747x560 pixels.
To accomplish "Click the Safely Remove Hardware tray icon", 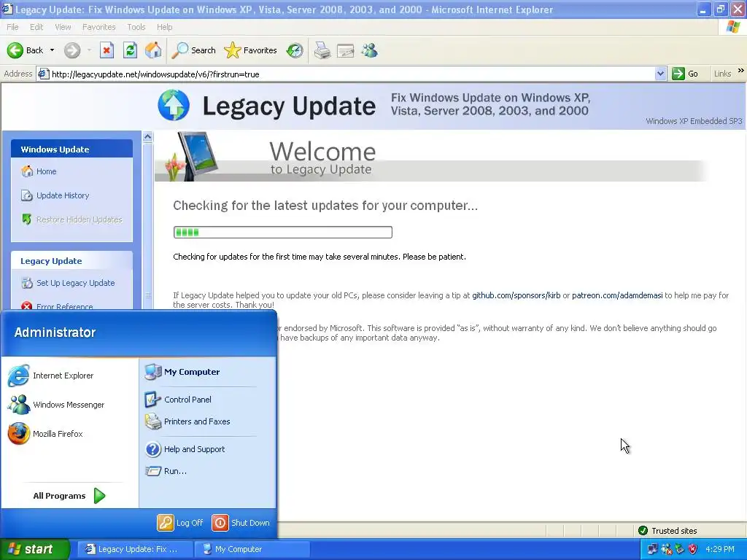I will (679, 549).
